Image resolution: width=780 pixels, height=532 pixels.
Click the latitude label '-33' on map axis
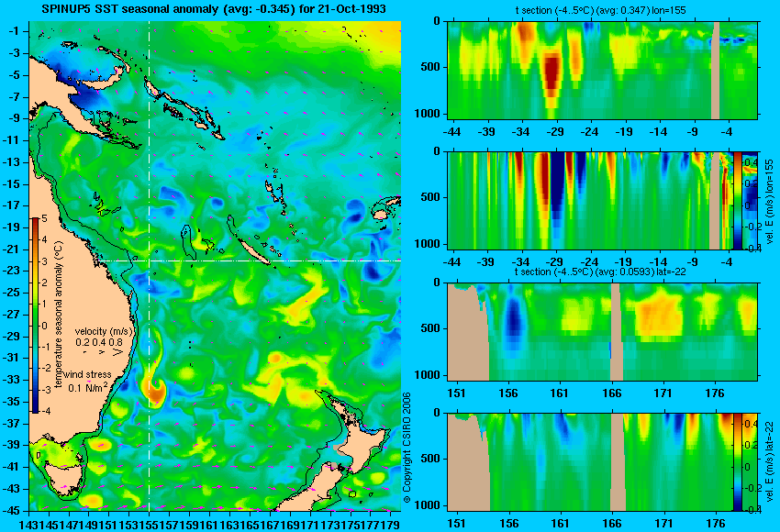[11, 380]
